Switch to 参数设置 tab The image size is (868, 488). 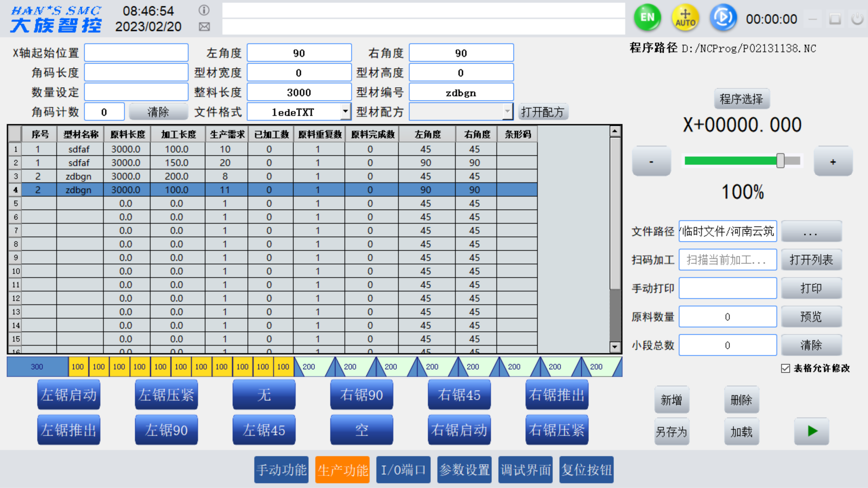tap(464, 470)
